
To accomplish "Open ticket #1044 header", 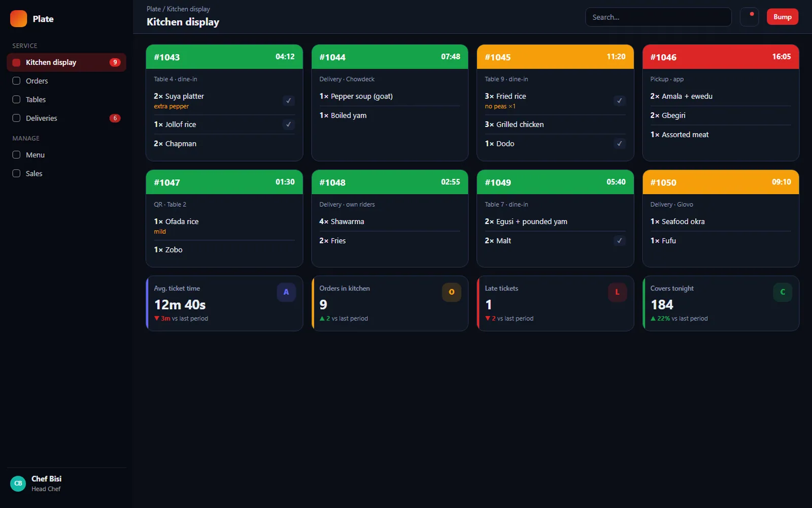I will click(390, 57).
